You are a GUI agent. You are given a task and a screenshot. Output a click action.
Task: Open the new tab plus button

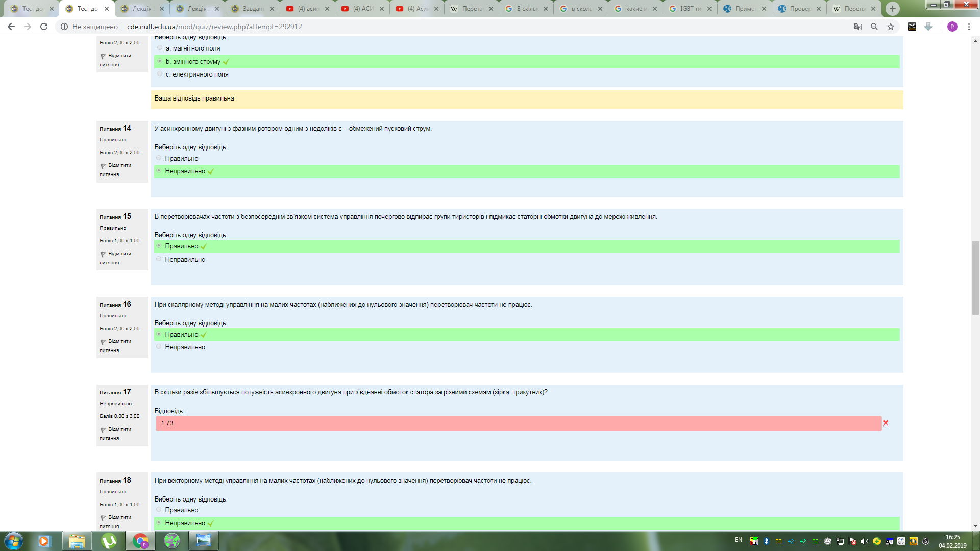[893, 8]
